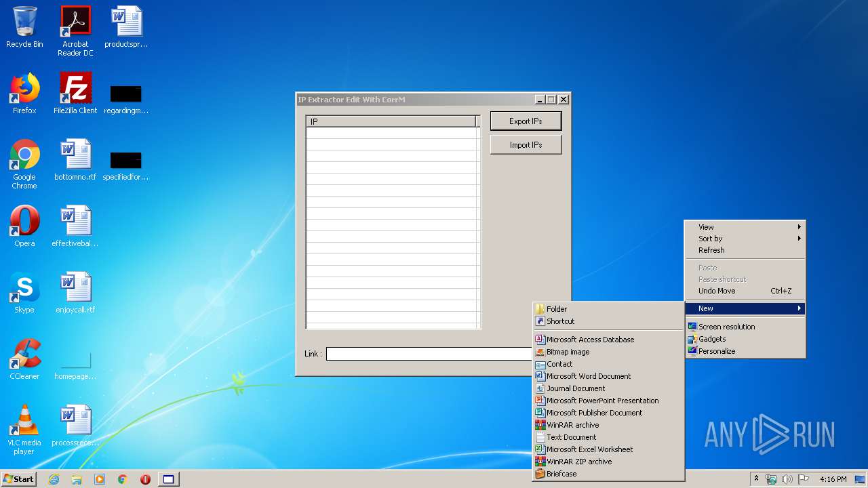Create a new Folder

(608, 309)
